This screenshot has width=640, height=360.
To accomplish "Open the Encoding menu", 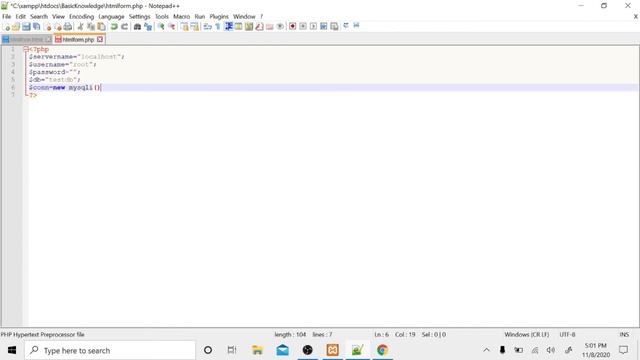I will click(81, 16).
